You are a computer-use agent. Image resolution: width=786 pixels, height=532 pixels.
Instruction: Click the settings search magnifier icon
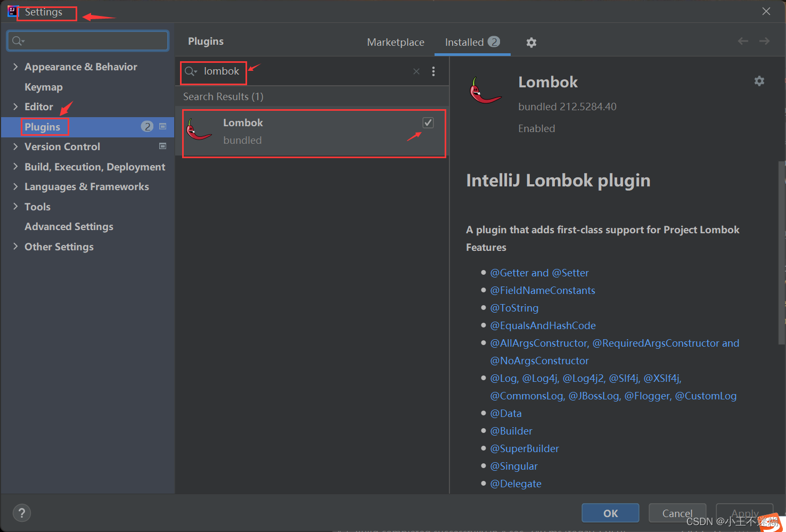18,41
